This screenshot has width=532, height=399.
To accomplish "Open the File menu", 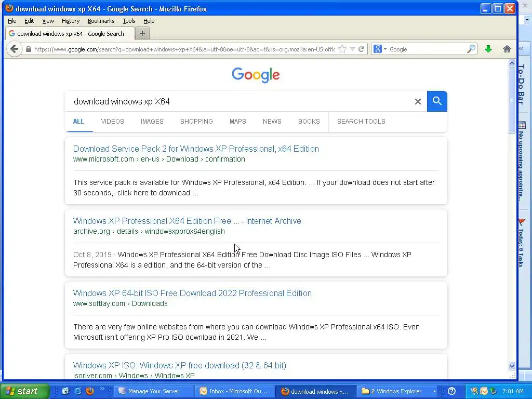I will [x=12, y=21].
